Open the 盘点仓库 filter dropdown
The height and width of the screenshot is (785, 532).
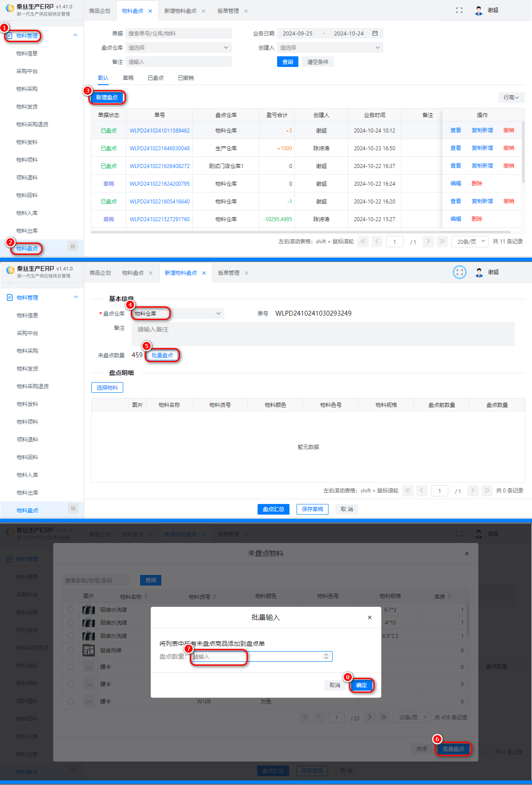coord(178,47)
